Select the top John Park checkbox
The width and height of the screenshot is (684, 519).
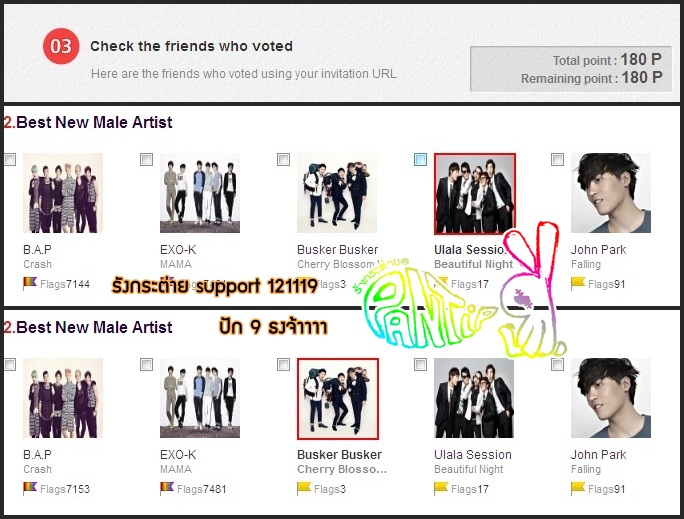point(557,160)
